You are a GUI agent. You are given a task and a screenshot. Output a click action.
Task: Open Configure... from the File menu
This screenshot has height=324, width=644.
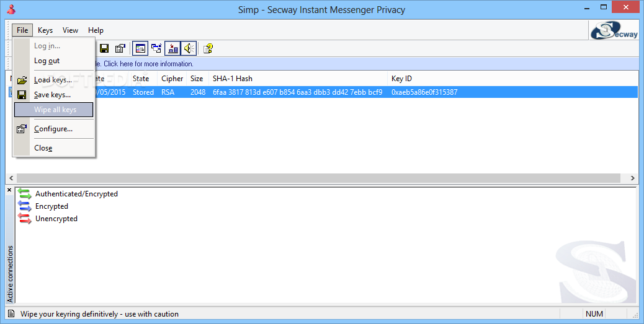pos(54,129)
